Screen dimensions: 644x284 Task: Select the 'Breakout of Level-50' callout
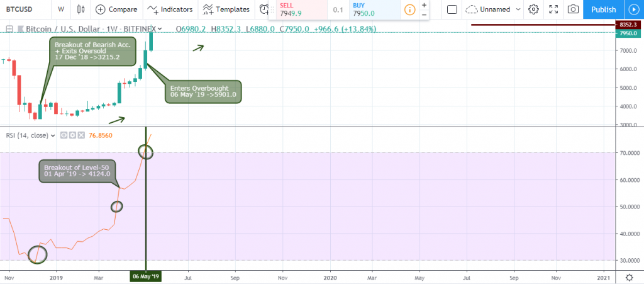pos(77,171)
